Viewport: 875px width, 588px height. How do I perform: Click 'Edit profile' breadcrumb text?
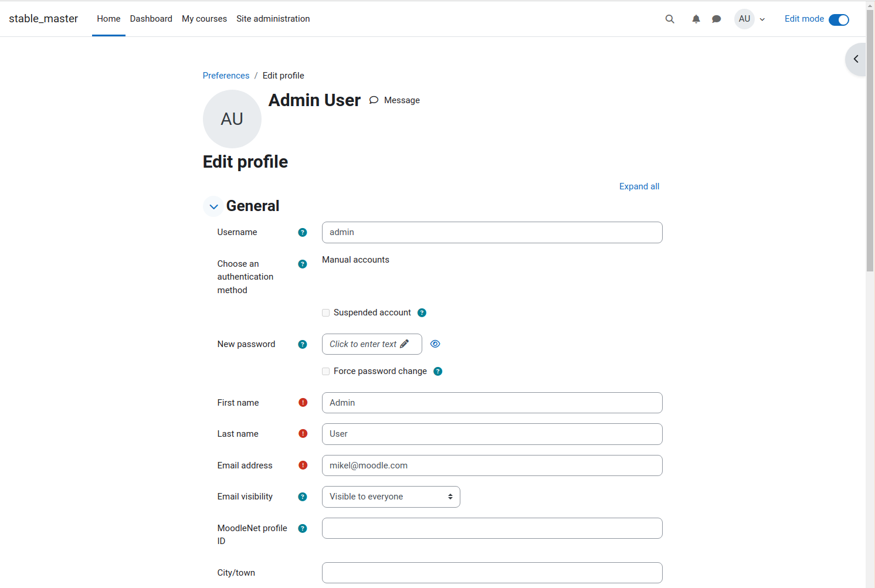click(x=283, y=76)
